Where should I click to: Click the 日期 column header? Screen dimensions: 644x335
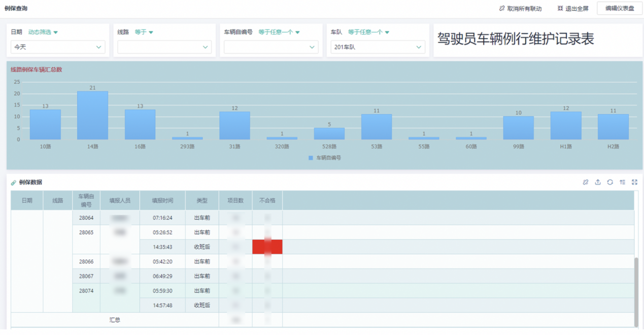tap(27, 200)
